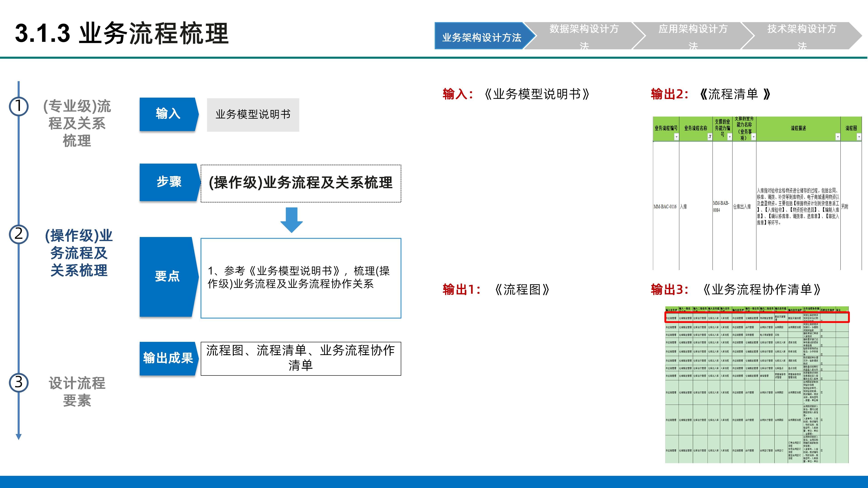Viewport: 868px width, 488px height.
Task: Click the 业务流程编号 column header
Action: (x=666, y=128)
